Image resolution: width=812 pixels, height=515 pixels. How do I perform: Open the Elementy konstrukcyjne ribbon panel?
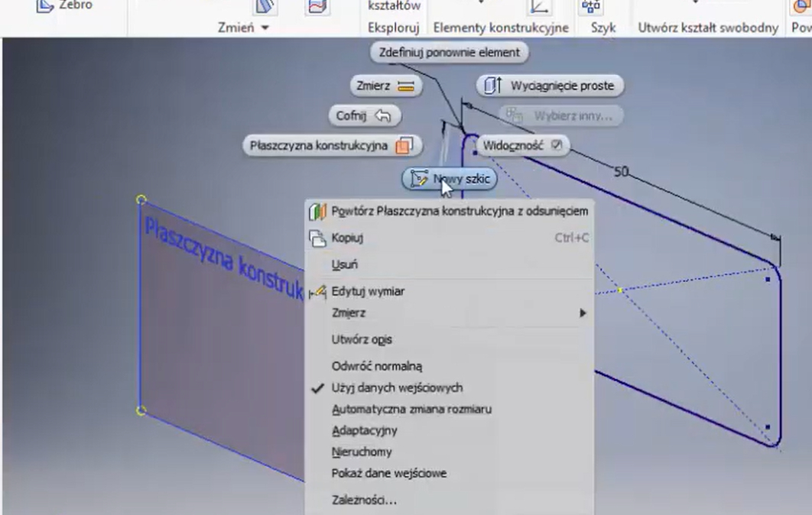(501, 28)
